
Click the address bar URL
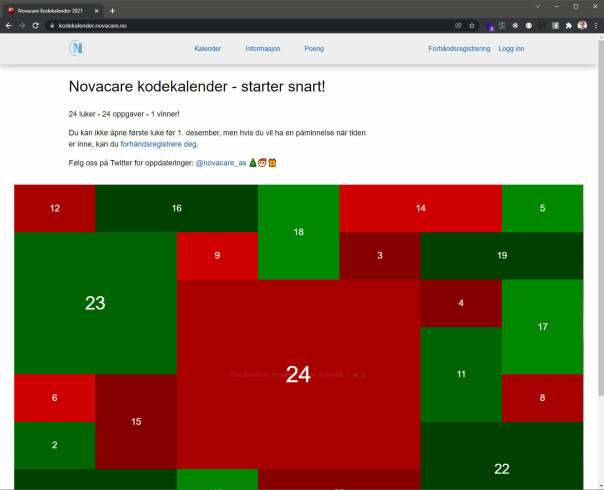point(92,25)
